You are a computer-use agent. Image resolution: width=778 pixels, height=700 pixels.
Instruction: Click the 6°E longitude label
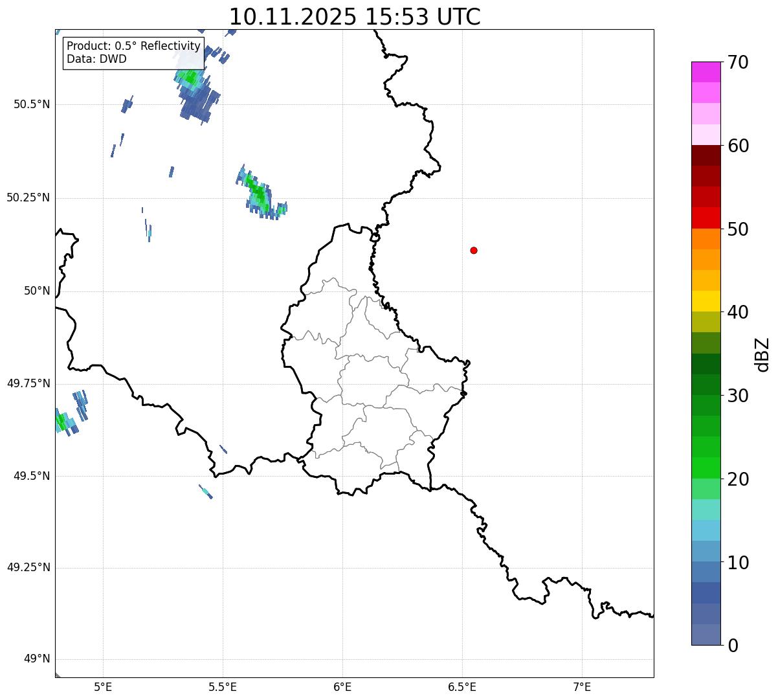click(x=342, y=686)
